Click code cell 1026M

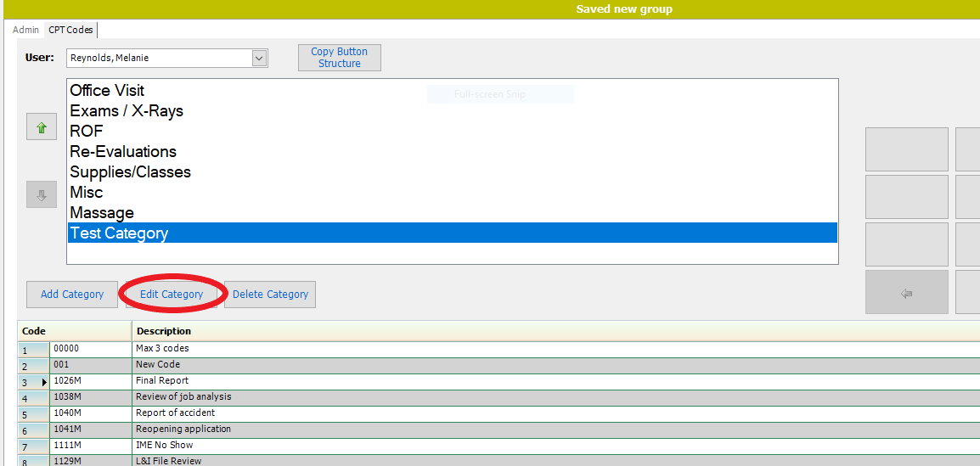pos(91,381)
